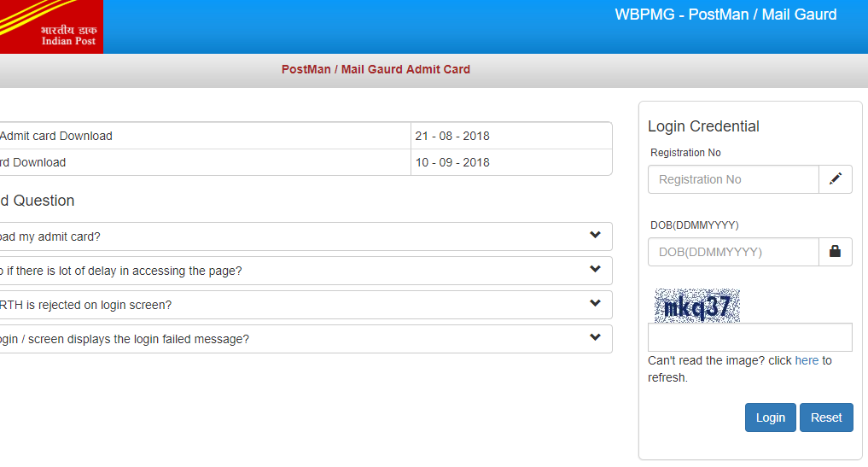Click the 'WBPMG - PostMan / Mail Gaurd' title
Viewport: 868px width, 467px height.
click(x=725, y=15)
